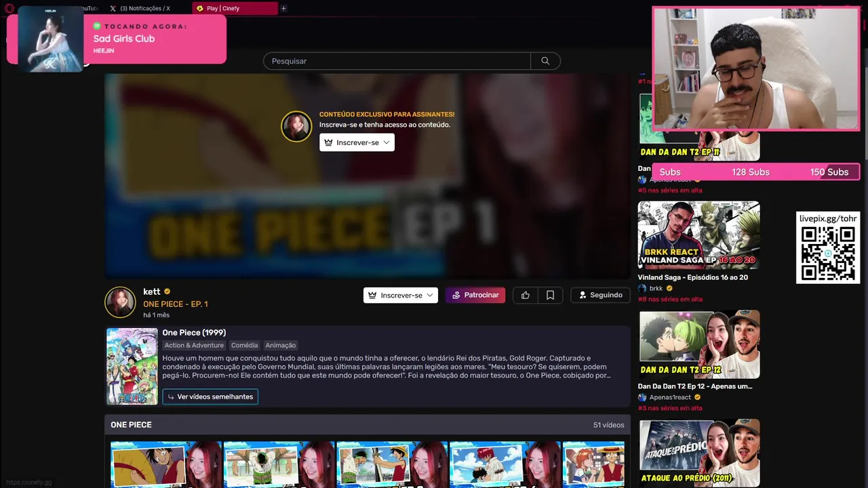Open first playlist thumbnail with laughing Luffy

point(166,464)
